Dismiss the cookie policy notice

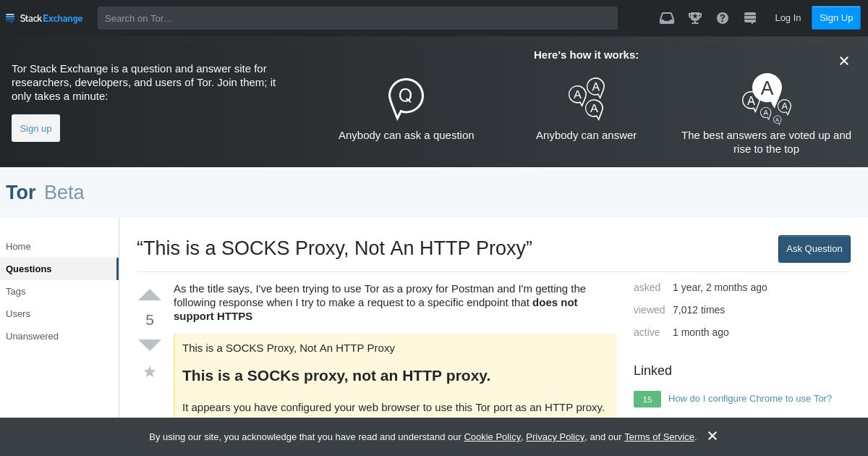(x=712, y=436)
